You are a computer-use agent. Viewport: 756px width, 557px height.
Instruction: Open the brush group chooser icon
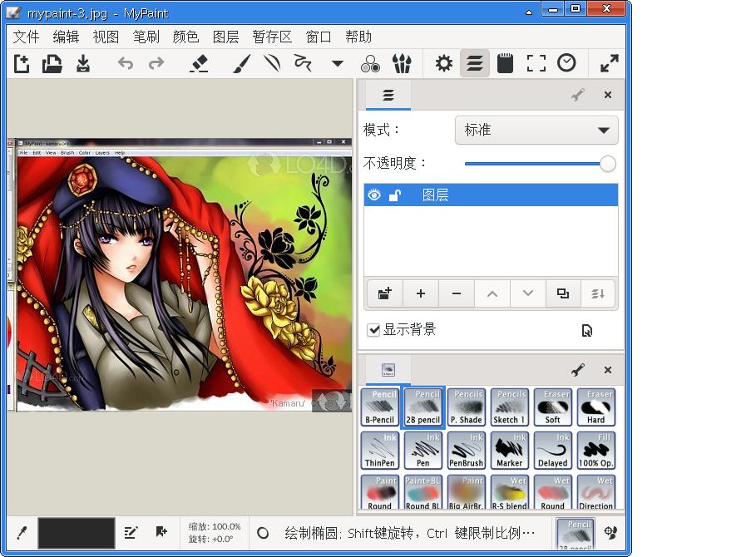click(x=402, y=63)
